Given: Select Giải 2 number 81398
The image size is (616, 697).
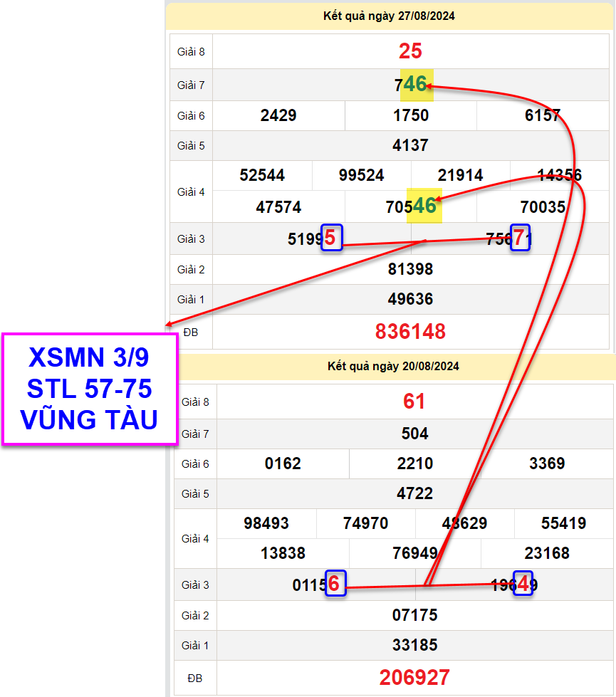Looking at the screenshot, I should (x=410, y=269).
